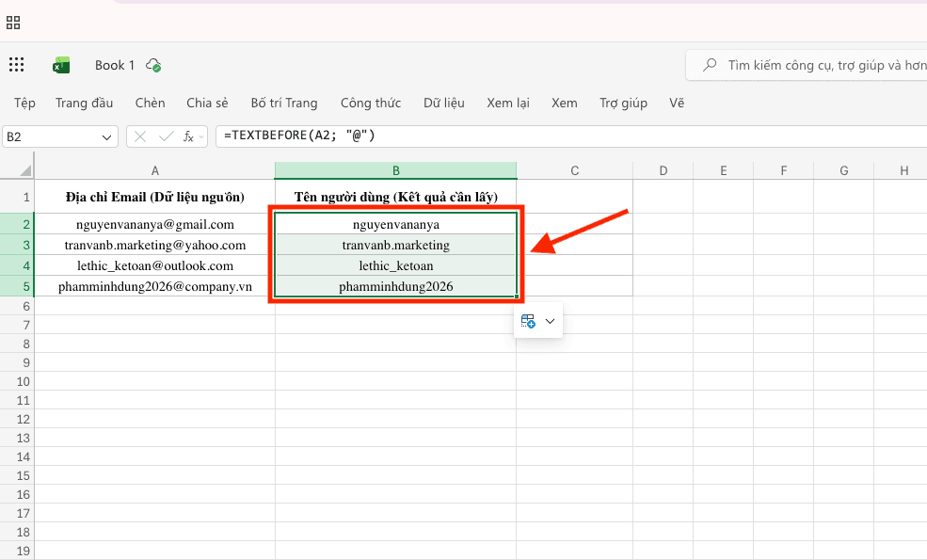The image size is (927, 560).
Task: Select row 6 header
Action: (x=17, y=306)
